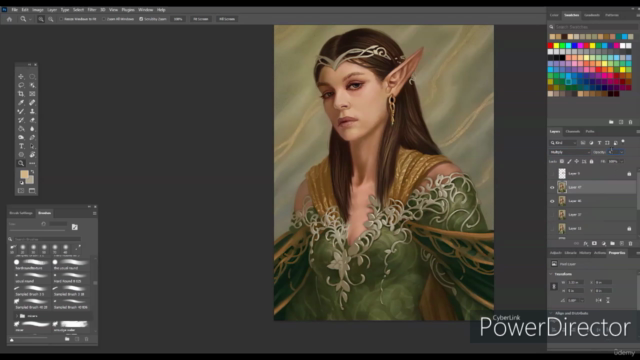Add a layer style with fx icon

[x=585, y=243]
